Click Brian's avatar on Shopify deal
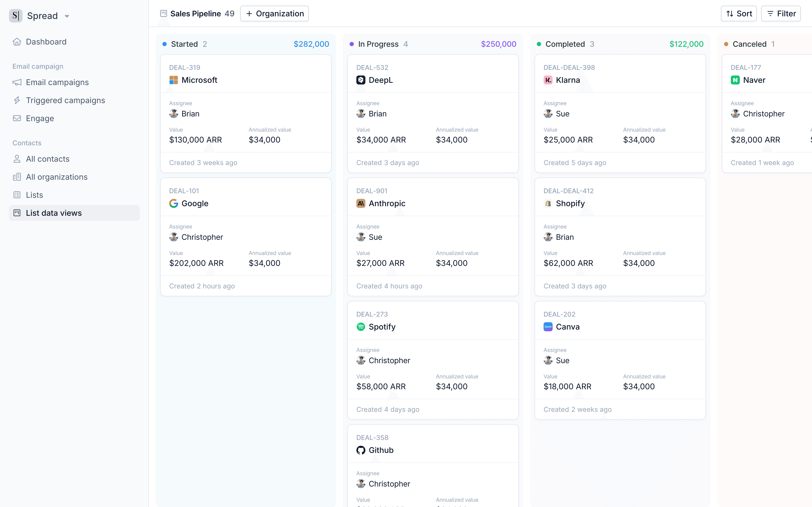The width and height of the screenshot is (812, 507). pyautogui.click(x=548, y=237)
